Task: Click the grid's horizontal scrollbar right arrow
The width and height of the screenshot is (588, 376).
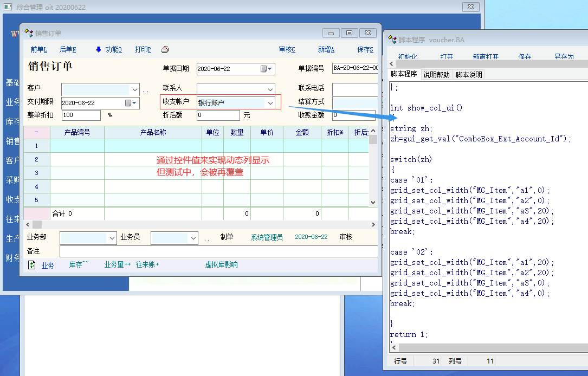Action: click(x=373, y=224)
